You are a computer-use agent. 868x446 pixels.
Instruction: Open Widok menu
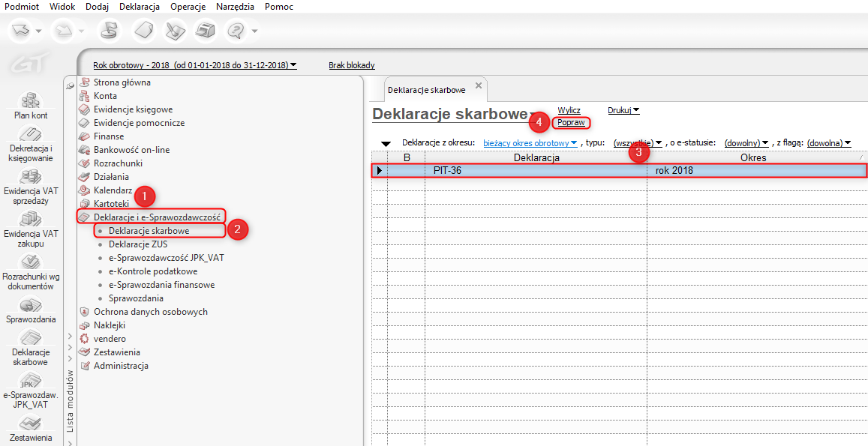click(62, 7)
